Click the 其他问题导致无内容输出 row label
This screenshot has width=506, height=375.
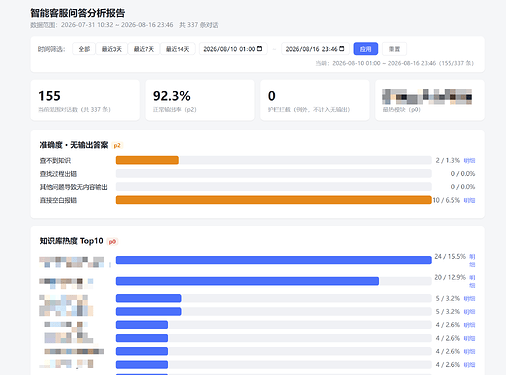(74, 187)
